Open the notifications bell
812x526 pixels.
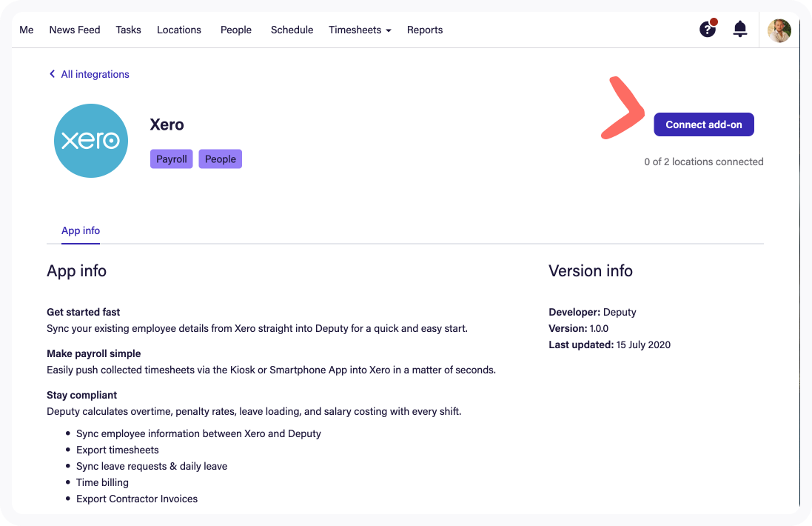pyautogui.click(x=740, y=29)
